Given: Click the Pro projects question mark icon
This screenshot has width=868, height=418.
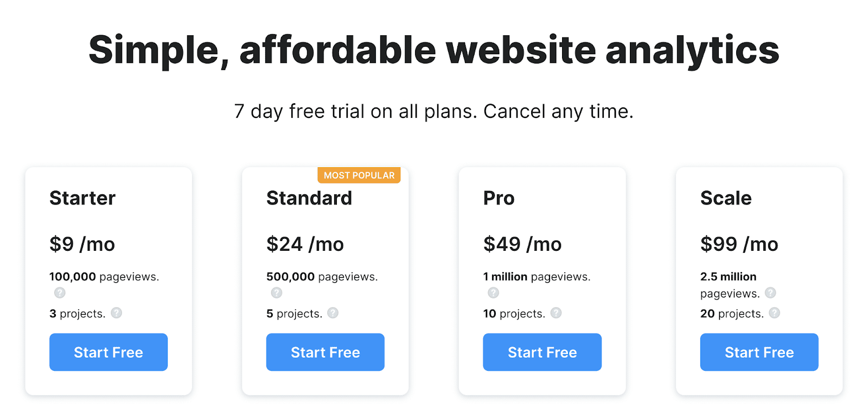Looking at the screenshot, I should (556, 313).
